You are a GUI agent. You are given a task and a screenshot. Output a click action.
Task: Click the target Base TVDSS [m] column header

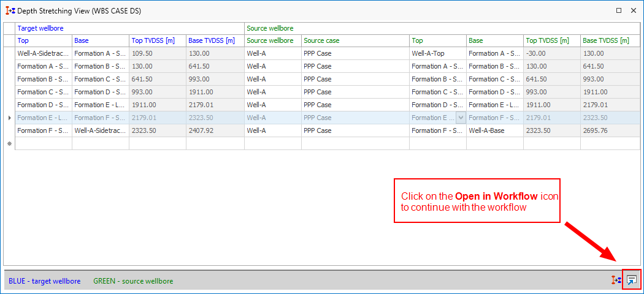point(215,40)
